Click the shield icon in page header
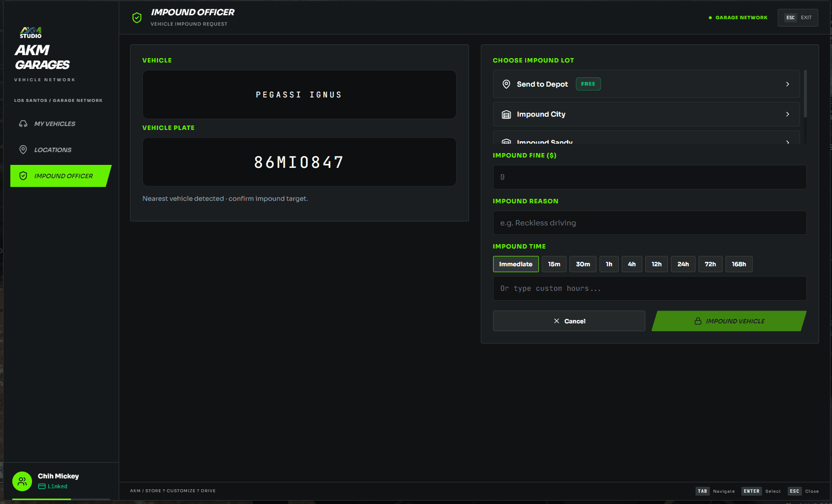The height and width of the screenshot is (504, 832). pyautogui.click(x=137, y=18)
